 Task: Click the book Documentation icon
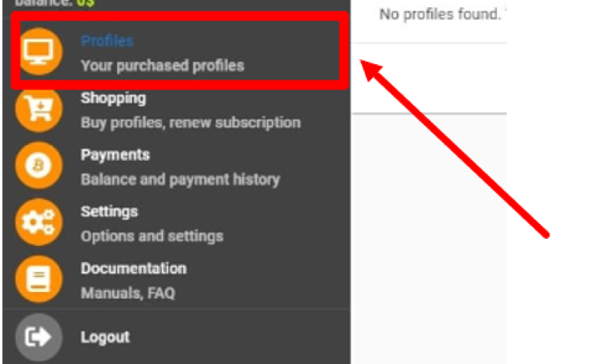click(x=39, y=279)
